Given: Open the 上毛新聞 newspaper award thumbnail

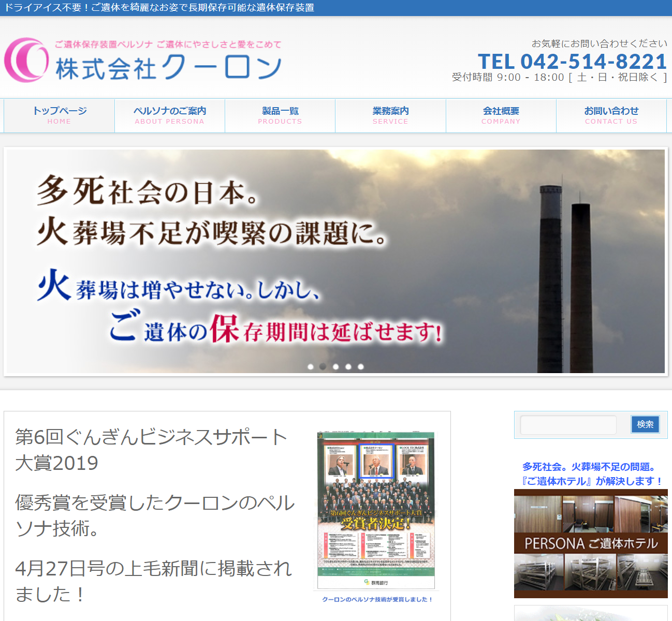Looking at the screenshot, I should click(x=376, y=510).
